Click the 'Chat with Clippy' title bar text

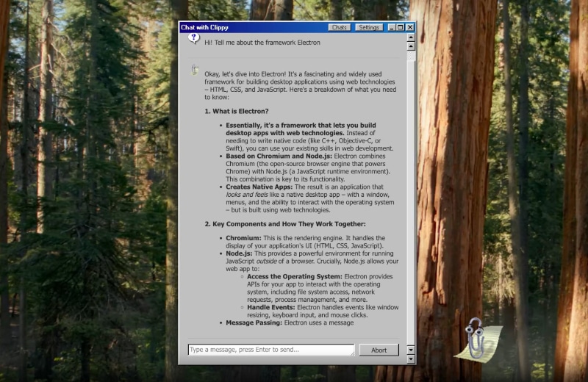(205, 27)
